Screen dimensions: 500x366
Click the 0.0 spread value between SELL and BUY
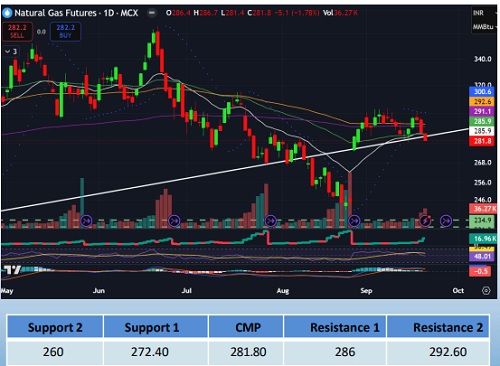pyautogui.click(x=41, y=32)
